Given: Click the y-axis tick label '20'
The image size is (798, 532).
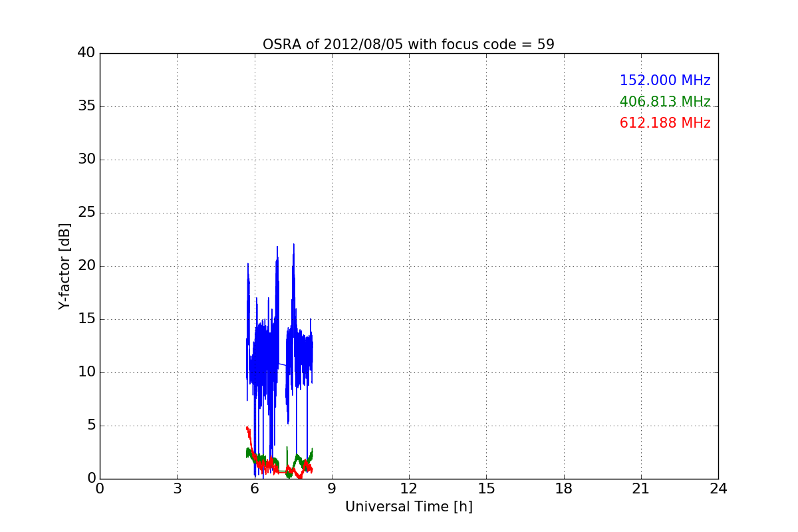Looking at the screenshot, I should pyautogui.click(x=86, y=266).
